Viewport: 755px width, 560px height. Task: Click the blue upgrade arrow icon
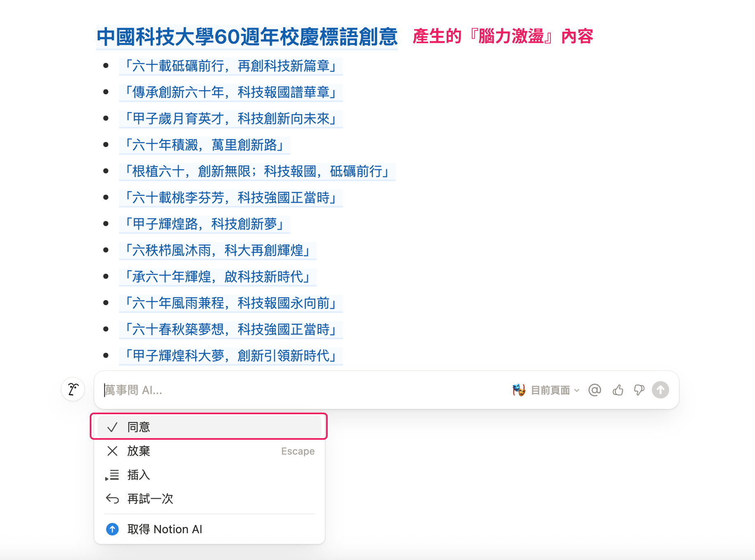click(x=112, y=529)
